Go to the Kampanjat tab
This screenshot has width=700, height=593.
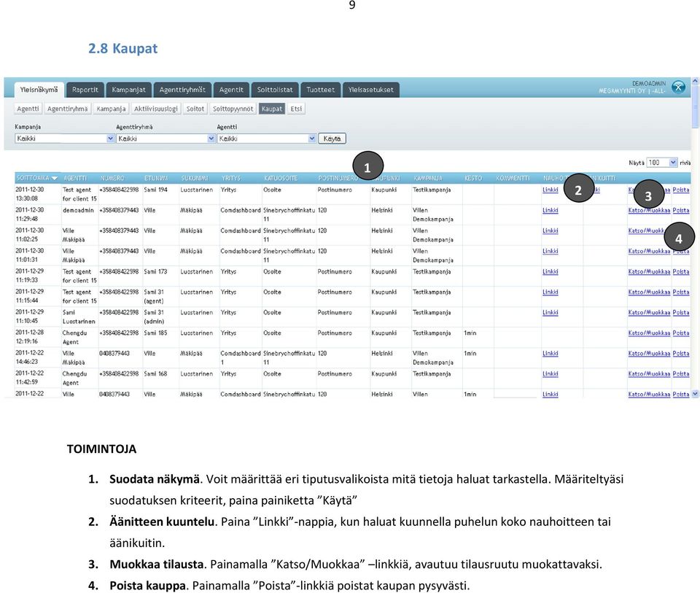click(128, 90)
